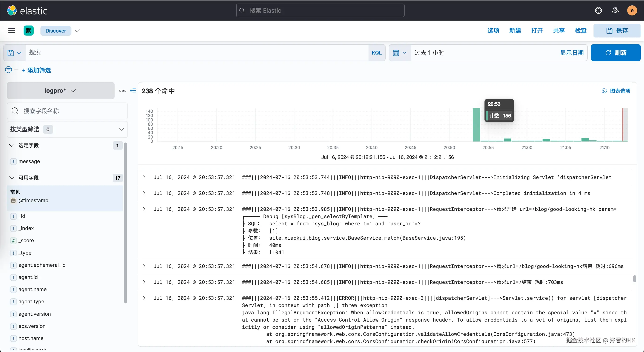Toggle the KQL query language switch

coord(376,53)
